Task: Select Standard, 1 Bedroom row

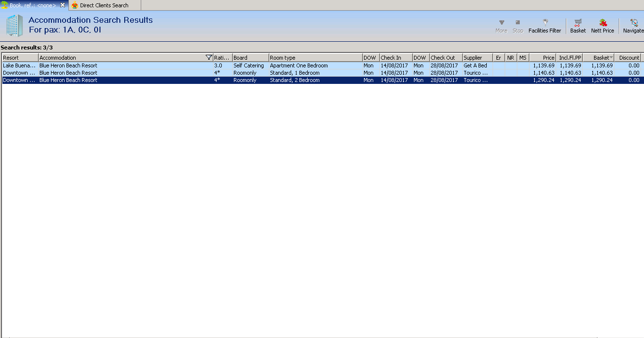Action: pos(323,73)
